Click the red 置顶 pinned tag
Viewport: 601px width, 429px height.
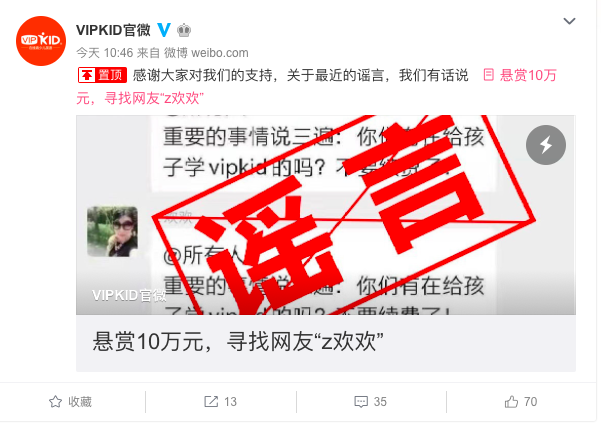(x=102, y=75)
